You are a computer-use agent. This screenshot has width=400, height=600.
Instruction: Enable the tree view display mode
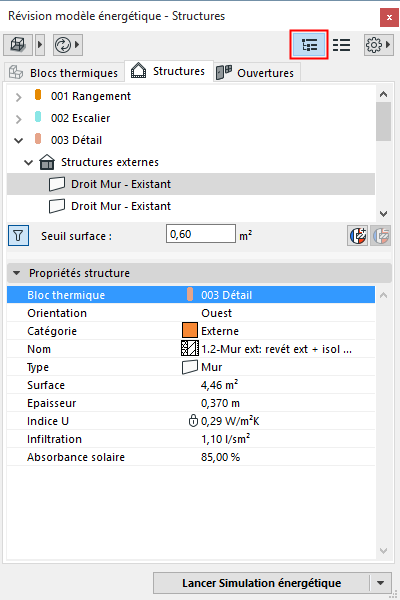click(309, 45)
